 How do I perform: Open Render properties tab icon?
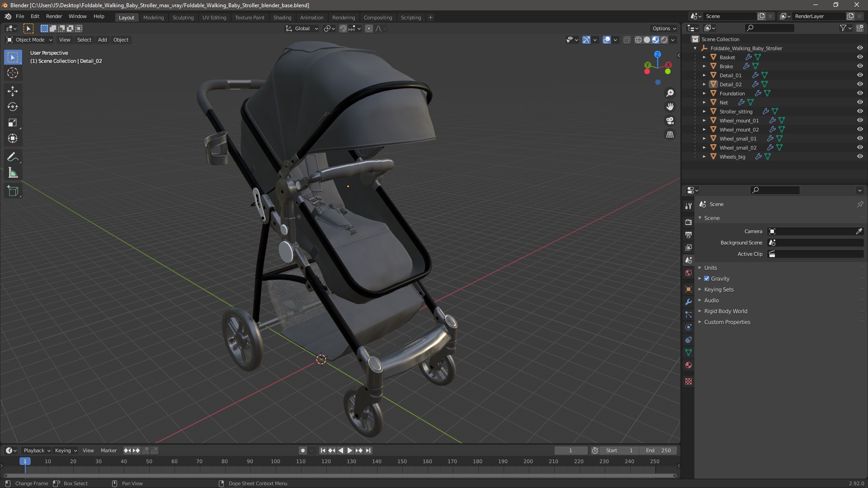click(689, 222)
